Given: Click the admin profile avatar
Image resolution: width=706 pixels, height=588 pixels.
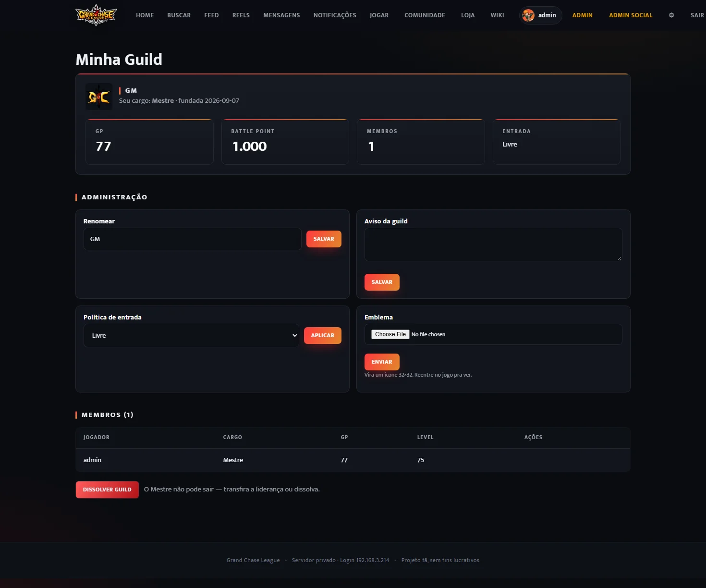Looking at the screenshot, I should click(528, 15).
